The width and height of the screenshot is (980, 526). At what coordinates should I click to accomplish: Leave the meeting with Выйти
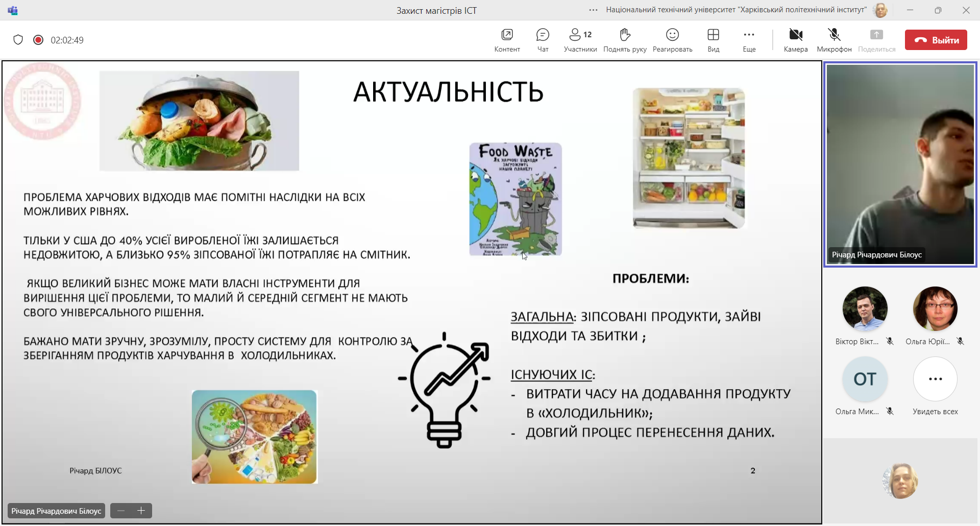click(x=936, y=40)
